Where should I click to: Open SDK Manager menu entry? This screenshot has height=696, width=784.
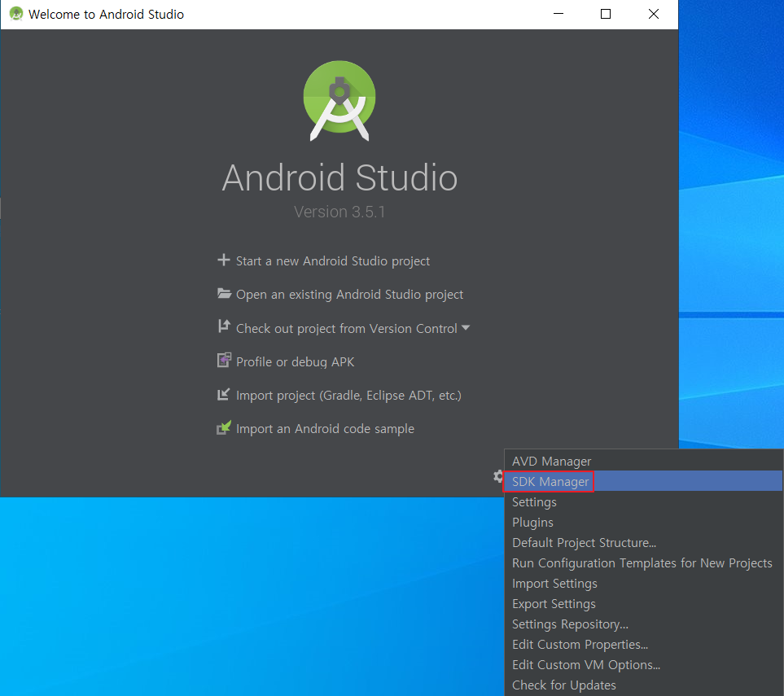click(x=643, y=481)
